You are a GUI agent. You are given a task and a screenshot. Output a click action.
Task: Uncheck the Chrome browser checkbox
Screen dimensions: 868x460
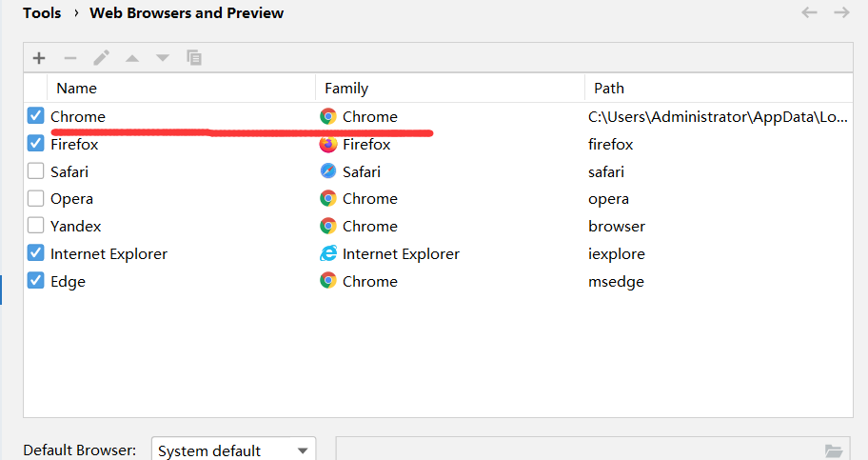click(36, 116)
